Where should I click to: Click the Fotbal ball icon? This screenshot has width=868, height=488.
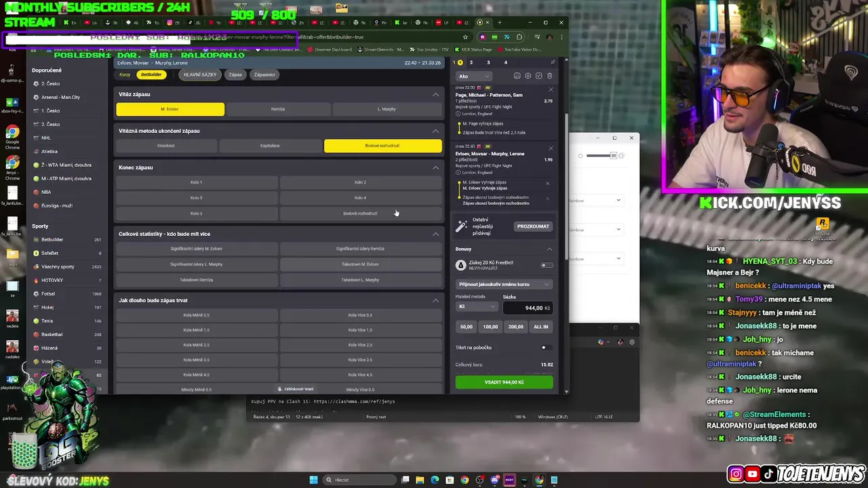coord(36,293)
